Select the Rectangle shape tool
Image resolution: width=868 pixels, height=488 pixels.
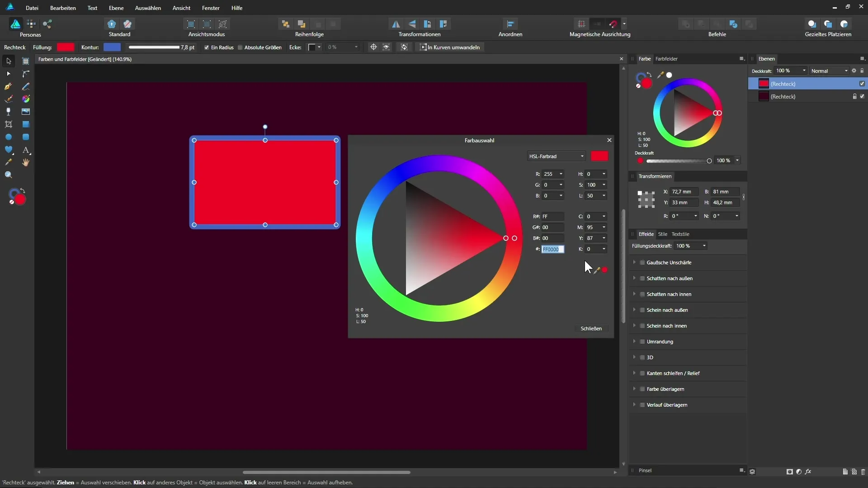pos(26,124)
